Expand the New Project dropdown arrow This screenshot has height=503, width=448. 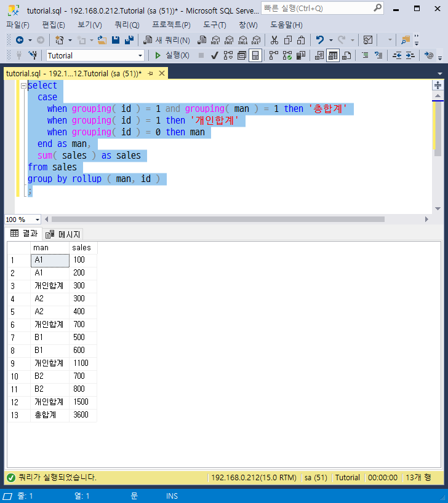[70, 40]
